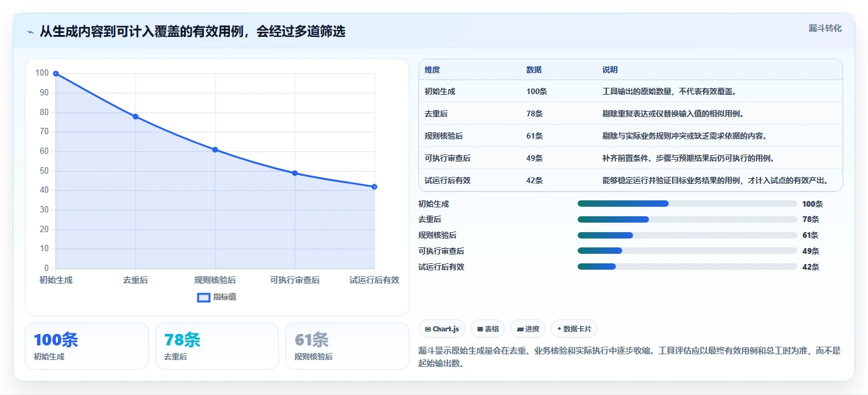Viewport: 868px width, 395px height.
Task: Click the summary paragraph starting 漏斗显示
Action: pyautogui.click(x=630, y=357)
